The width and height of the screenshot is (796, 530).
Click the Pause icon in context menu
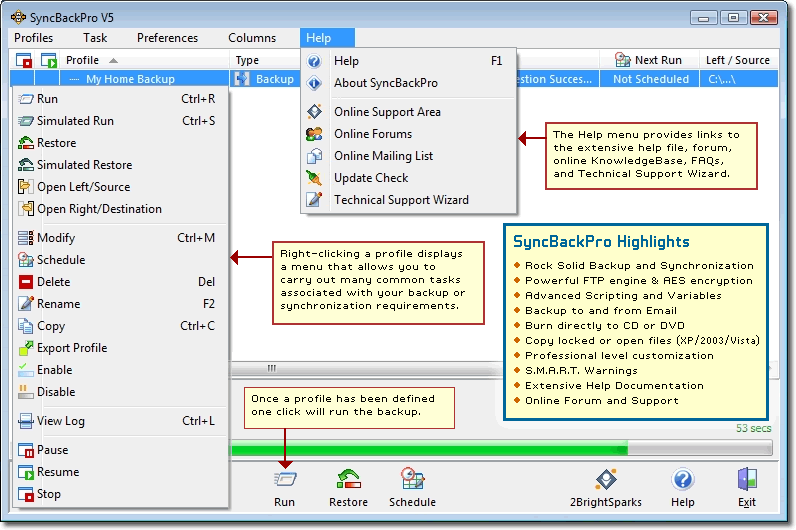point(26,450)
